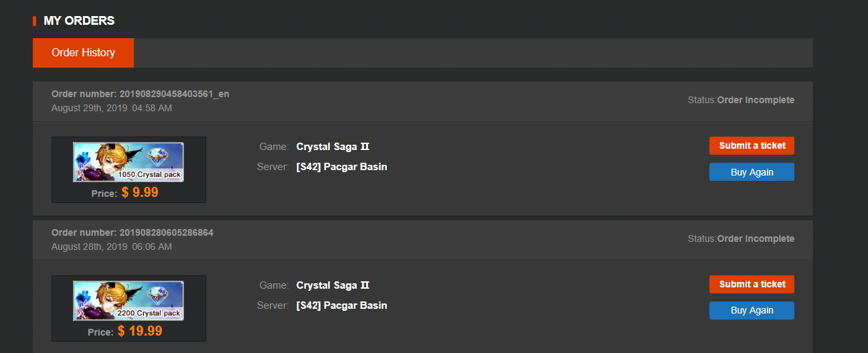Image resolution: width=868 pixels, height=353 pixels.
Task: Click the 2200 Crystal pack thumbnail
Action: pyautogui.click(x=128, y=301)
